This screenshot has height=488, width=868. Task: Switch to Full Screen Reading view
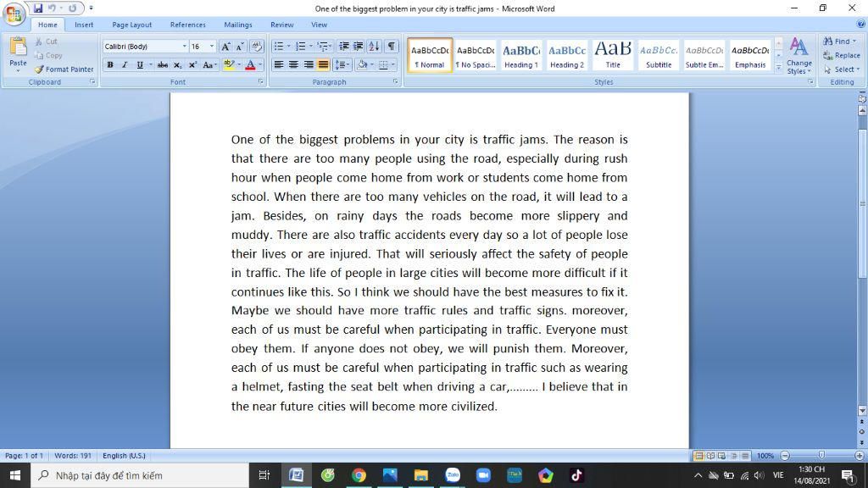point(710,456)
